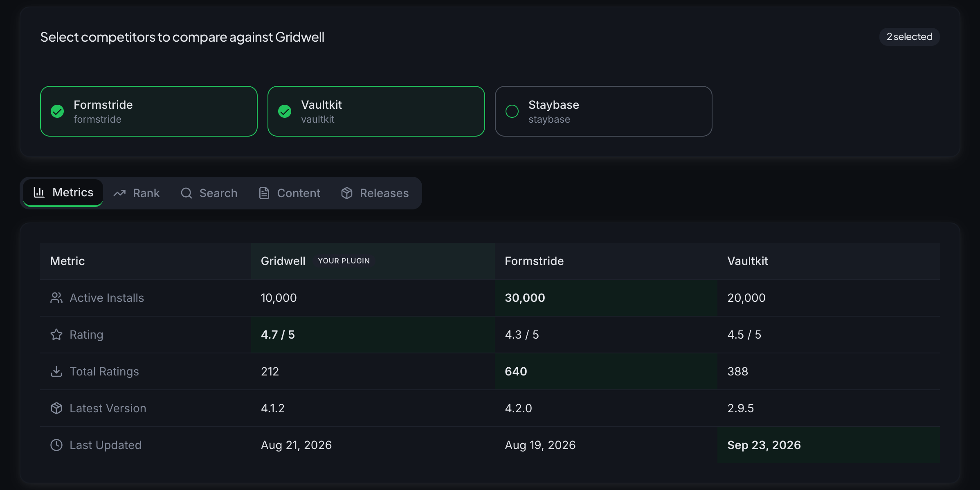
Task: Deselect the Formstride competitor card
Action: [149, 111]
